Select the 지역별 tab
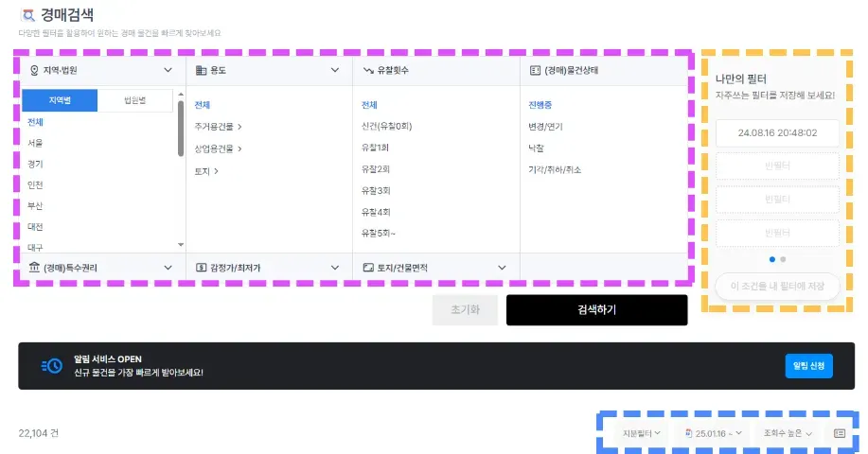The image size is (868, 454). pos(60,100)
